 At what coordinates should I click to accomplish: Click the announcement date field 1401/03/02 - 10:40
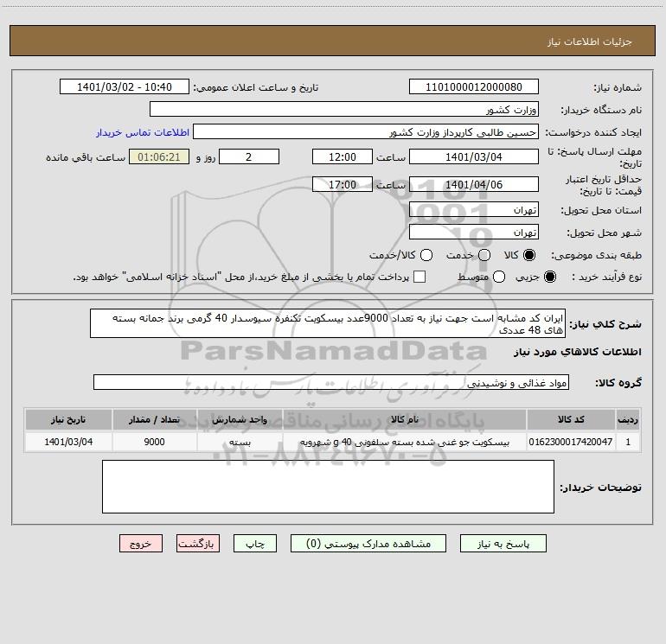pyautogui.click(x=125, y=86)
